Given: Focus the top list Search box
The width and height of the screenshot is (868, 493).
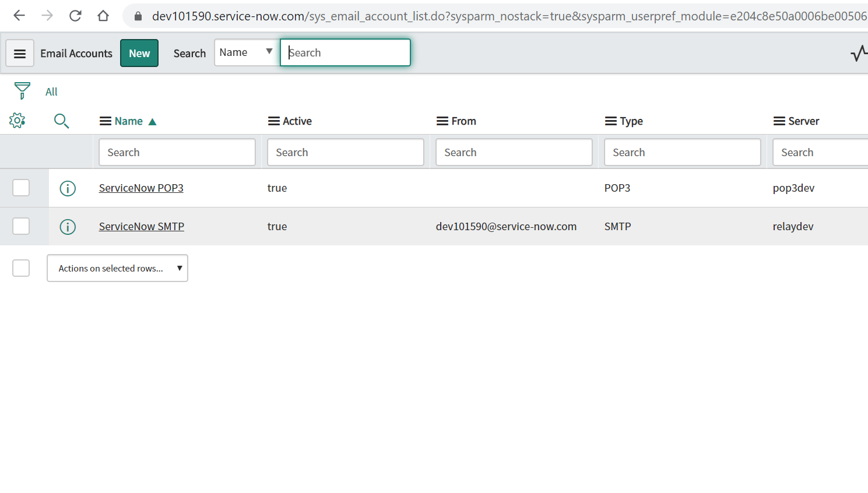Looking at the screenshot, I should (x=345, y=52).
